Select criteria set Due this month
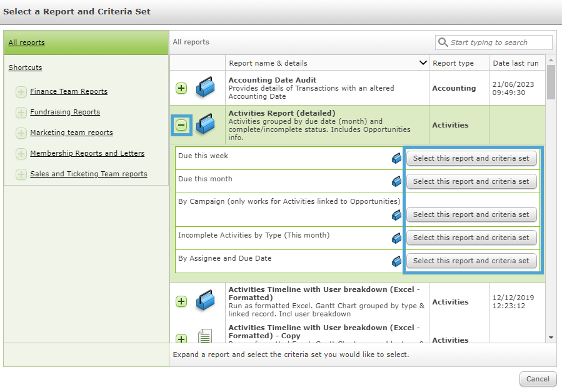 click(471, 181)
